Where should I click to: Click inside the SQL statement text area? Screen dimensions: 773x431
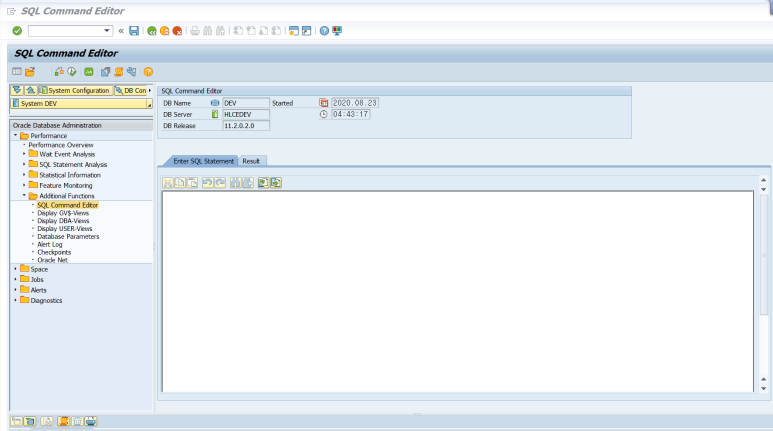[457, 291]
